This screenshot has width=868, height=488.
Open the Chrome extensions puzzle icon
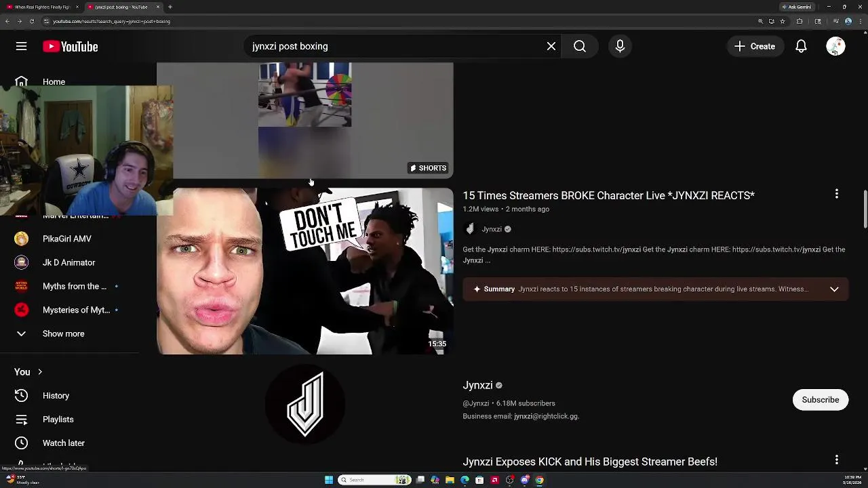(x=800, y=21)
